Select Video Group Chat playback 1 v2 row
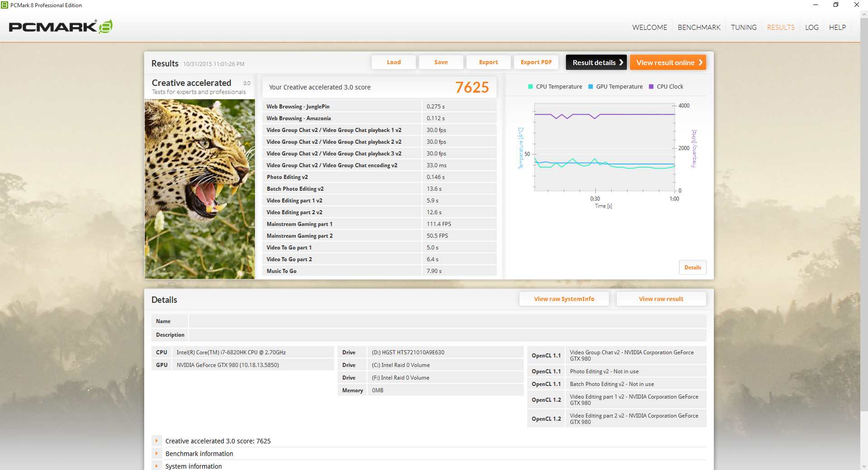868x470 pixels. (379, 130)
